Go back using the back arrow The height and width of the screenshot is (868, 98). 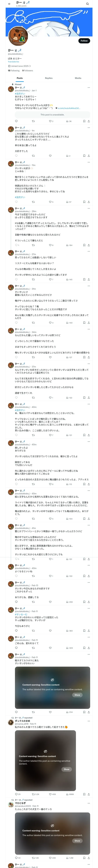tap(9, 4)
